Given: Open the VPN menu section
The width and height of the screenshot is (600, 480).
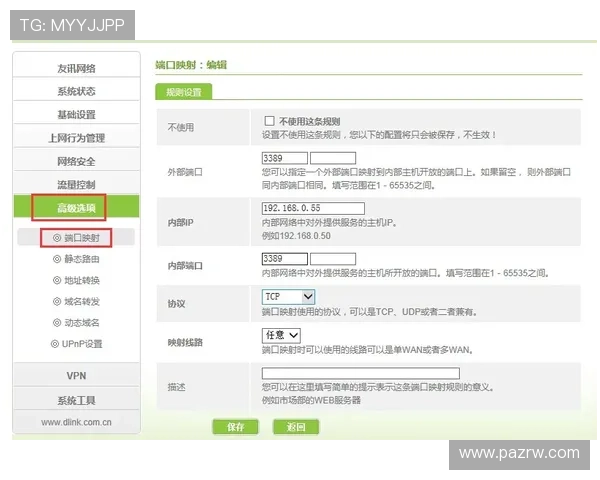Looking at the screenshot, I should click(77, 376).
